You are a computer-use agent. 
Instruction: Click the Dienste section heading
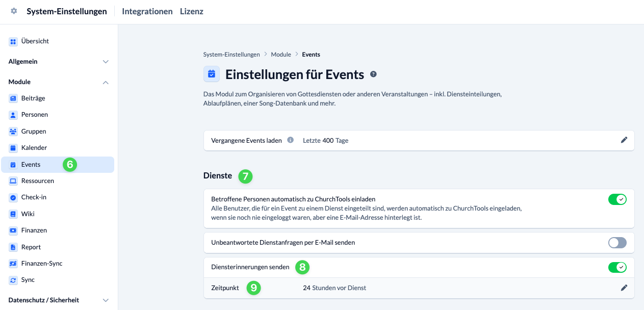tap(218, 176)
